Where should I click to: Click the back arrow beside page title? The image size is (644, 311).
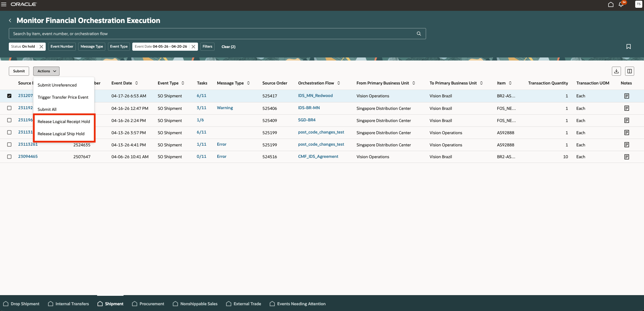(10, 21)
